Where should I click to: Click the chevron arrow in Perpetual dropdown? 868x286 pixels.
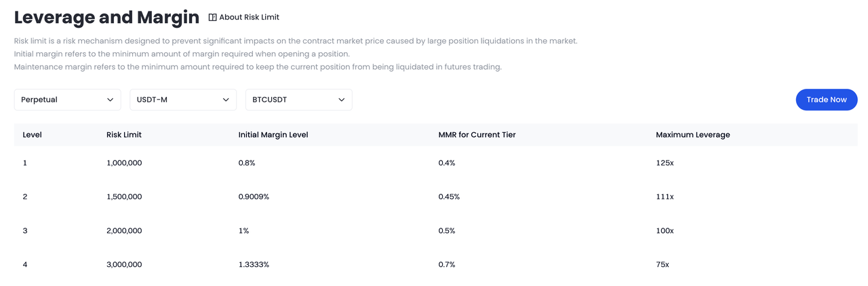pyautogui.click(x=111, y=100)
